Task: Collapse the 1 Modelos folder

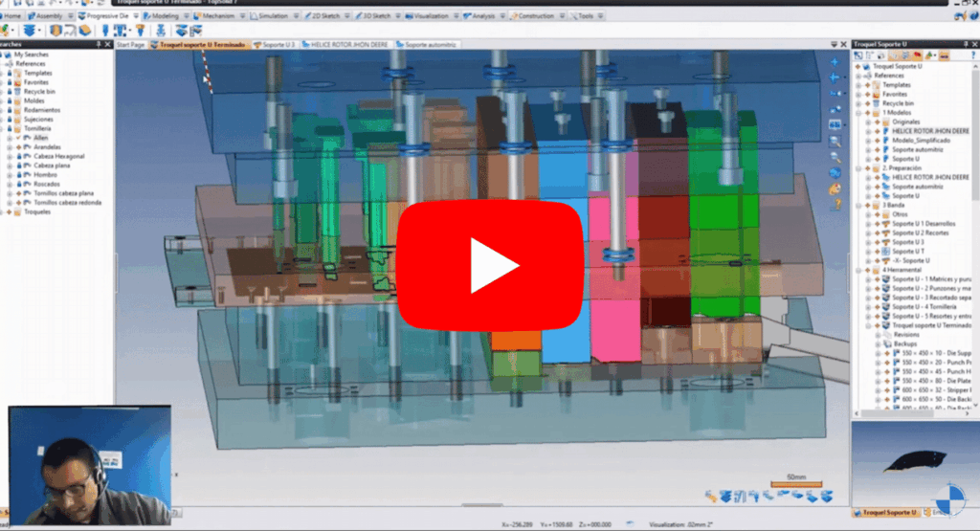Action: tap(858, 113)
